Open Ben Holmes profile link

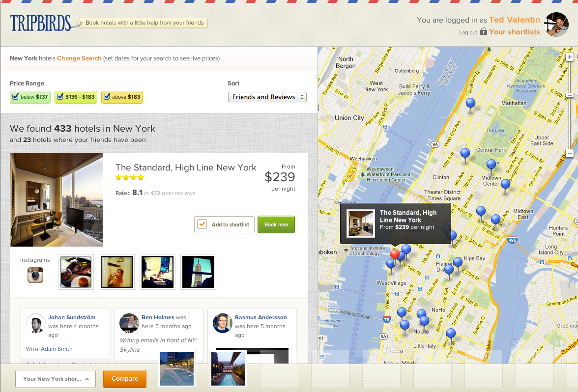(158, 317)
